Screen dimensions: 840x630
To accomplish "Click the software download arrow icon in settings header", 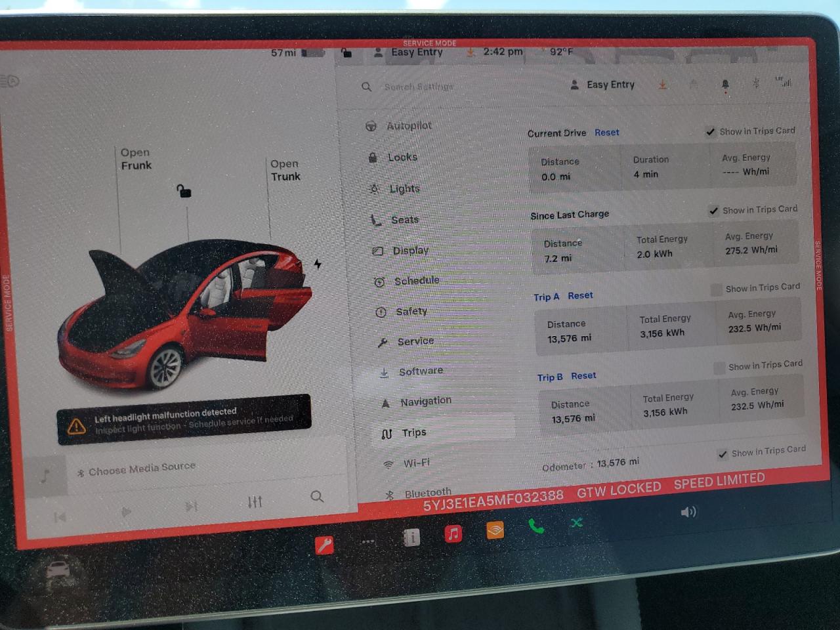I will (x=663, y=85).
